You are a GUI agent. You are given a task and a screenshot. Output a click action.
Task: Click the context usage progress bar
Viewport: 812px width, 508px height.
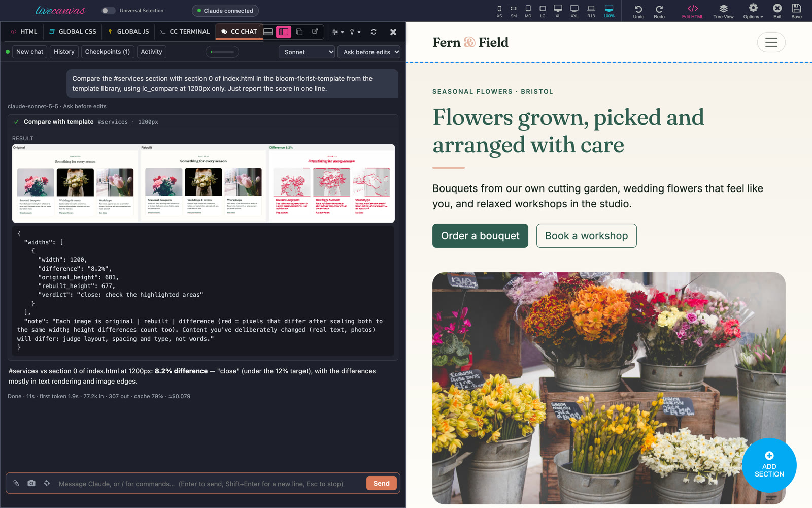coord(222,52)
